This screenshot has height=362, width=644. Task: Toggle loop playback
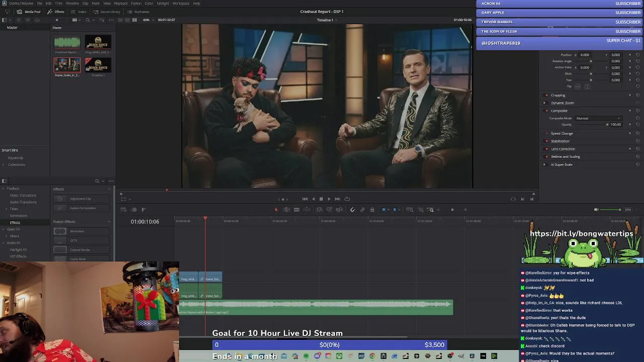point(347,199)
